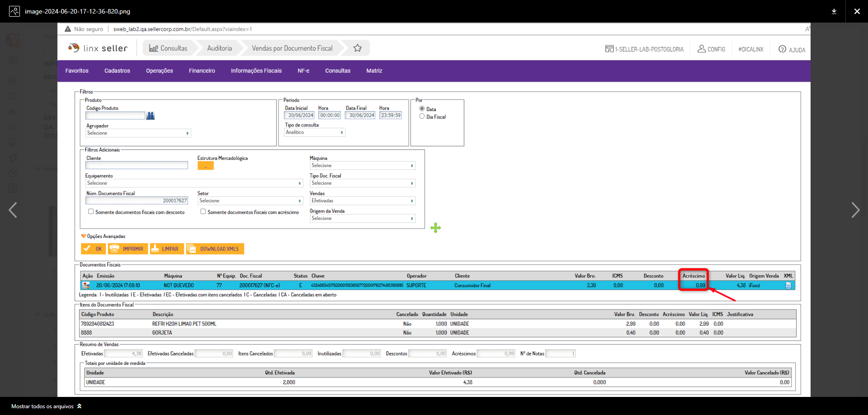The height and width of the screenshot is (415, 868).
Task: Open the Tipo Doc. Fiscal dropdown
Action: point(363,183)
